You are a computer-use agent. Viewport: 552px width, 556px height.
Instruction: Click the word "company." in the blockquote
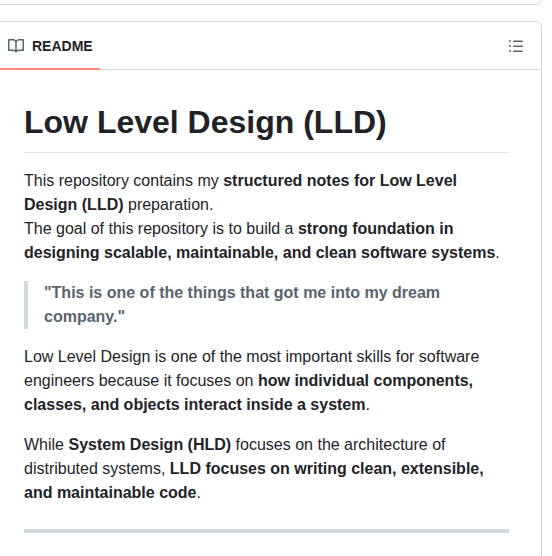click(84, 317)
